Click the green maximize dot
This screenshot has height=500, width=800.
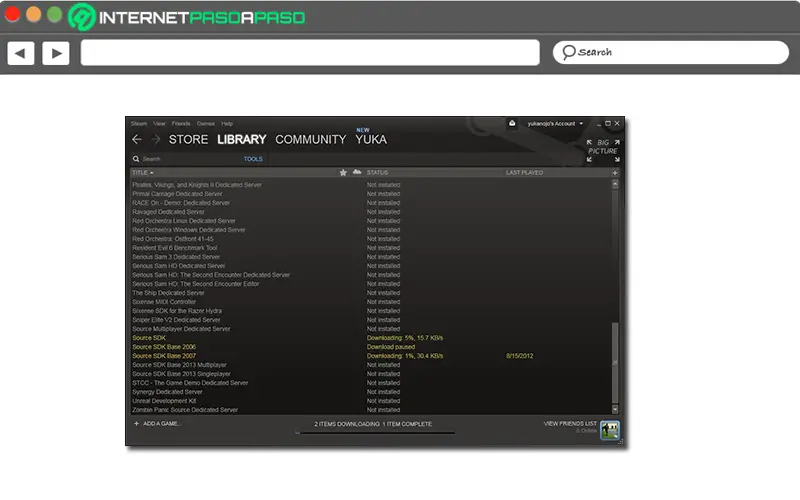(x=55, y=14)
